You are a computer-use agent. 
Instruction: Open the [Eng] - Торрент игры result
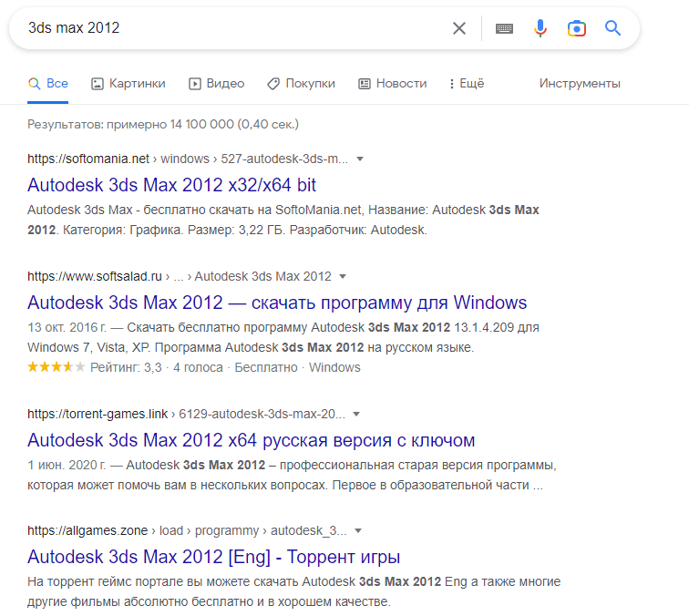(x=213, y=557)
